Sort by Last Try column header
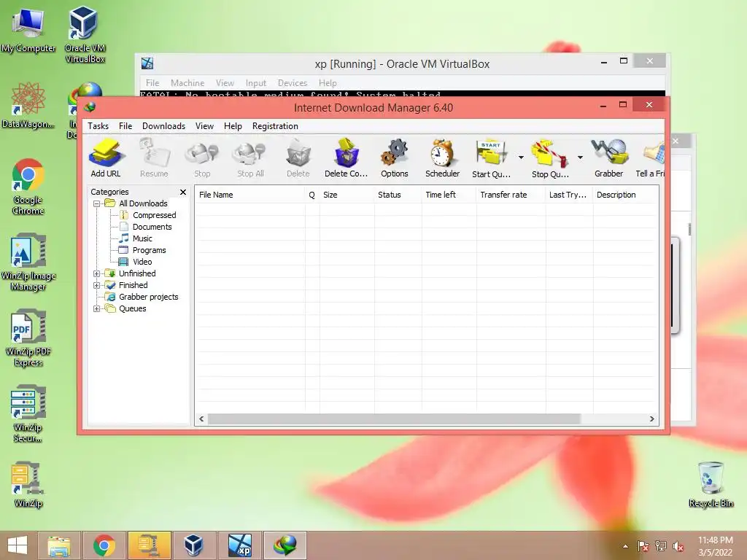 [569, 195]
